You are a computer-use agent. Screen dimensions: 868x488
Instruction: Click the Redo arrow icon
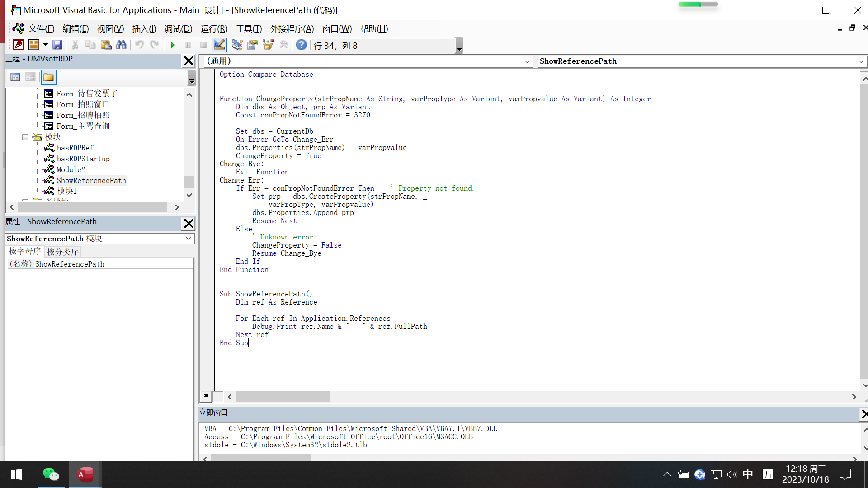coord(155,45)
